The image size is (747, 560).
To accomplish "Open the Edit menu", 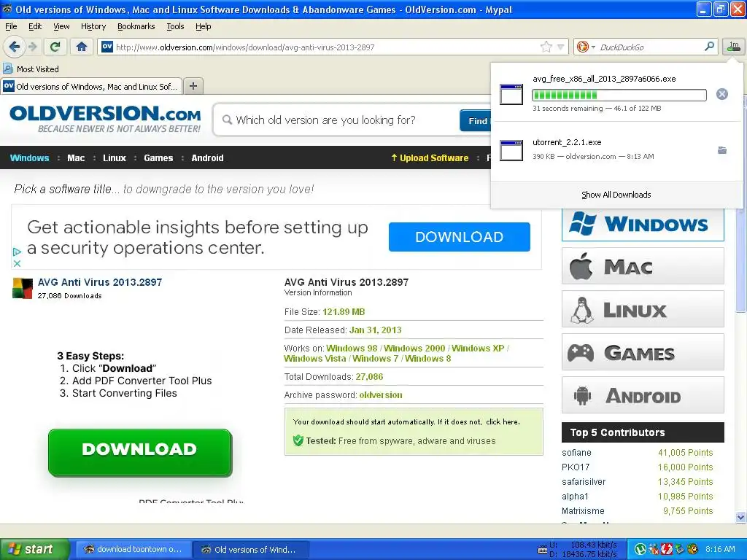I will (35, 26).
